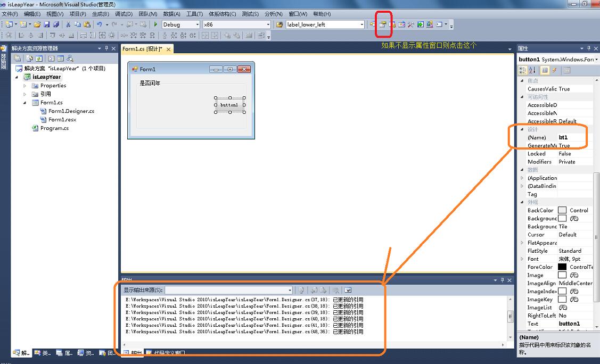The image size is (600, 364).
Task: Click the Add New Item toolbar icon
Action: [23, 24]
